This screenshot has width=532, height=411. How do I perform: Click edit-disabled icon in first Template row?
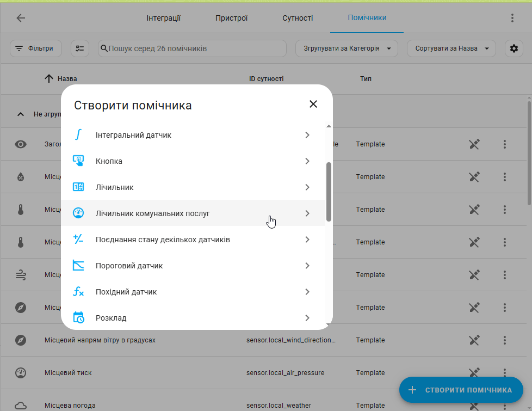point(474,144)
